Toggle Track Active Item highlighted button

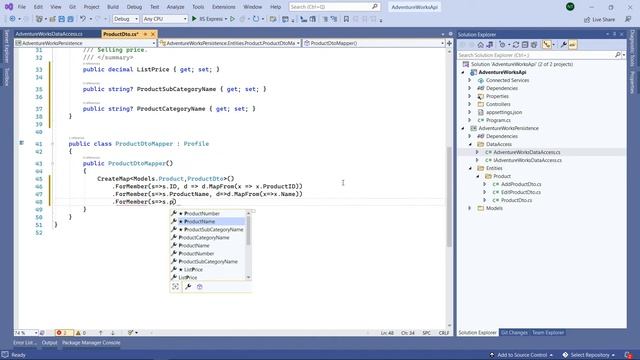[547, 45]
